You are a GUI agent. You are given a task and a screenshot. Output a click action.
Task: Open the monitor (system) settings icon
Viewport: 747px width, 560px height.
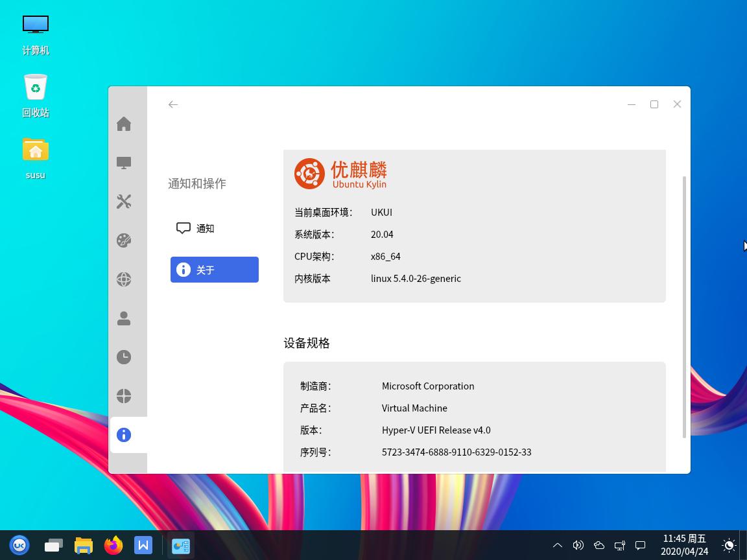(x=124, y=163)
